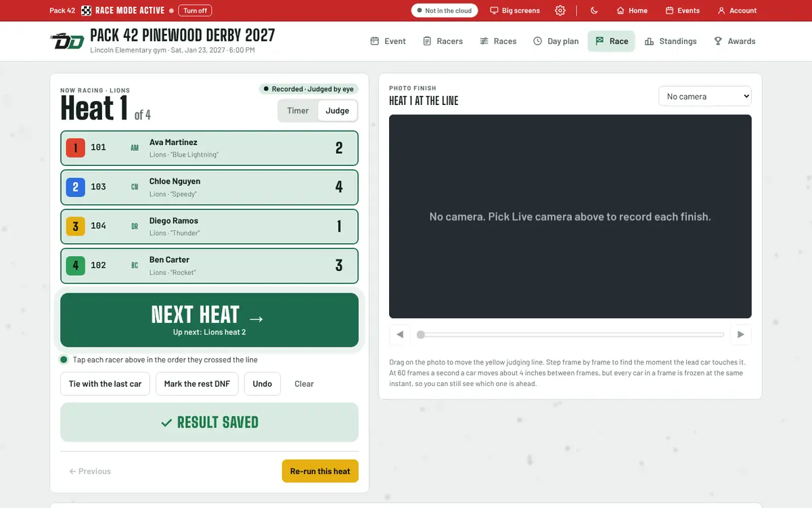Switch to Timer mode
Viewport: 812px width, 508px height.
[x=298, y=110]
